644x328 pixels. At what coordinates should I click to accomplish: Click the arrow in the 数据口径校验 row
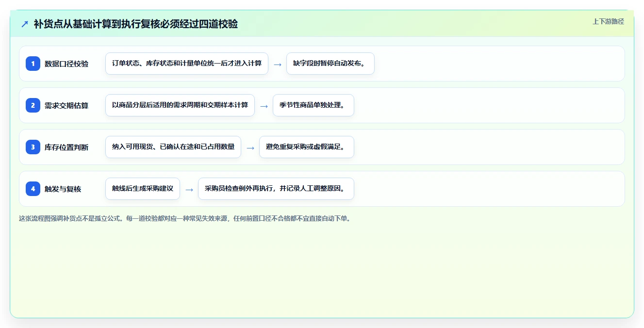[278, 64]
